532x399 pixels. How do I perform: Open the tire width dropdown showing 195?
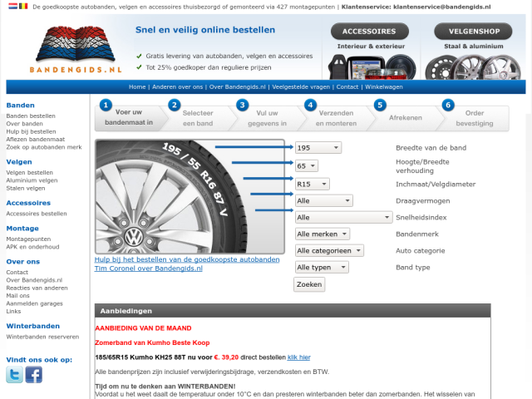[318, 148]
